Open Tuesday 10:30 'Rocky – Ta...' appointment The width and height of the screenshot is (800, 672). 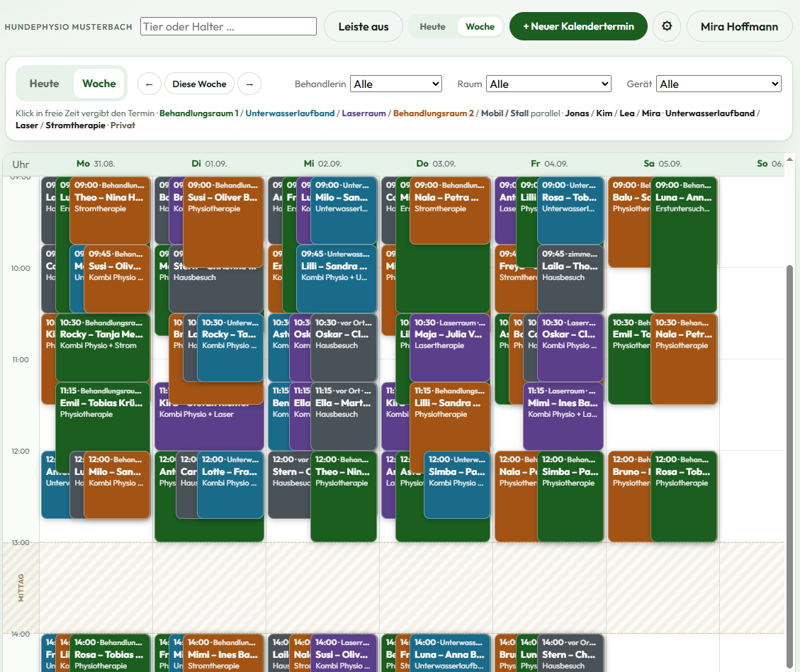point(230,347)
